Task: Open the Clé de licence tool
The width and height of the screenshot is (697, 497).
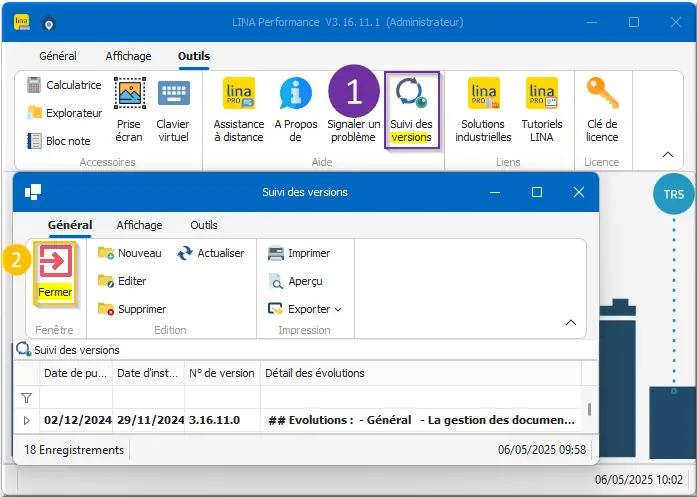Action: click(602, 110)
